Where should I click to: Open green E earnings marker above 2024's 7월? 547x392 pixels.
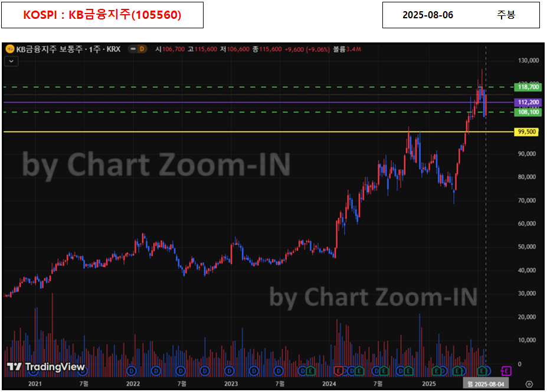[x=384, y=371]
